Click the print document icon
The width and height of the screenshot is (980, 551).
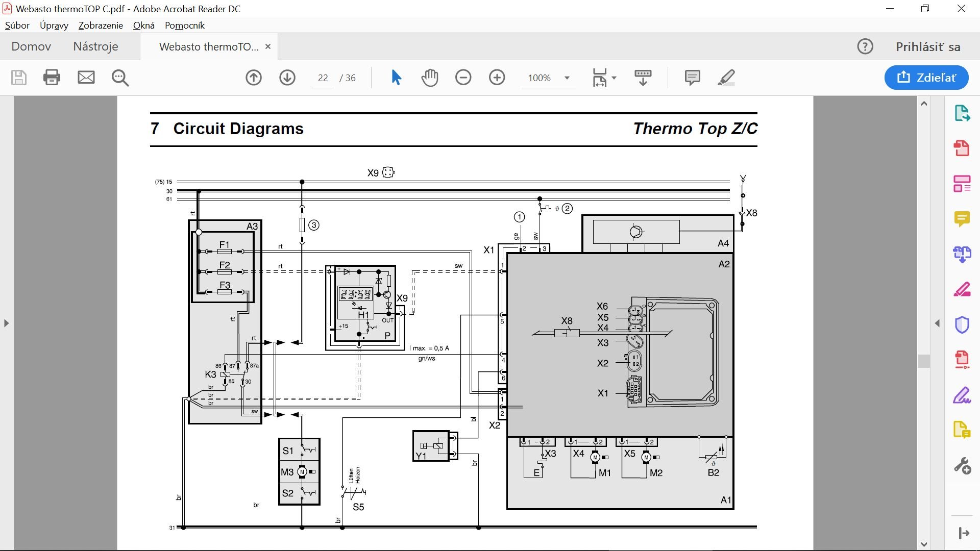click(52, 78)
